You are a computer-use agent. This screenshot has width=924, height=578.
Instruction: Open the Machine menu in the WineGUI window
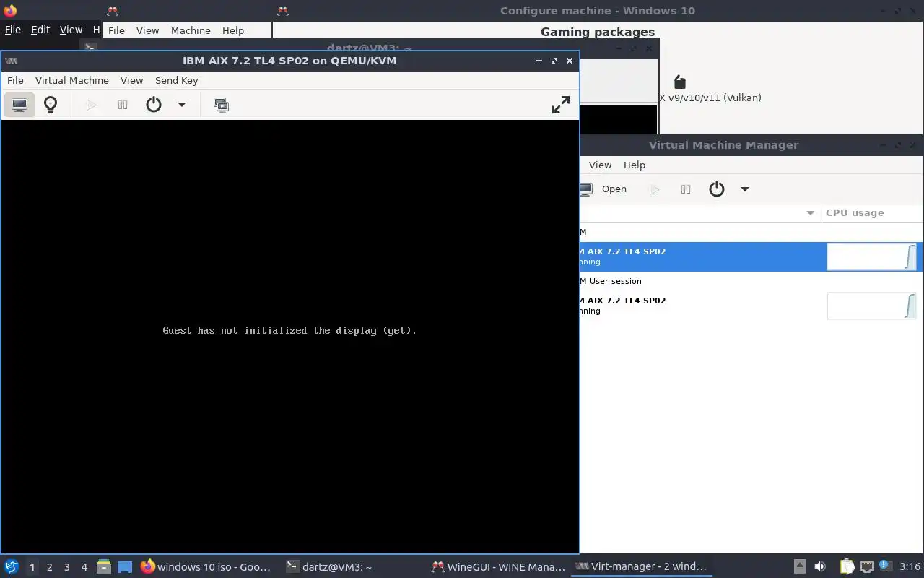[191, 30]
